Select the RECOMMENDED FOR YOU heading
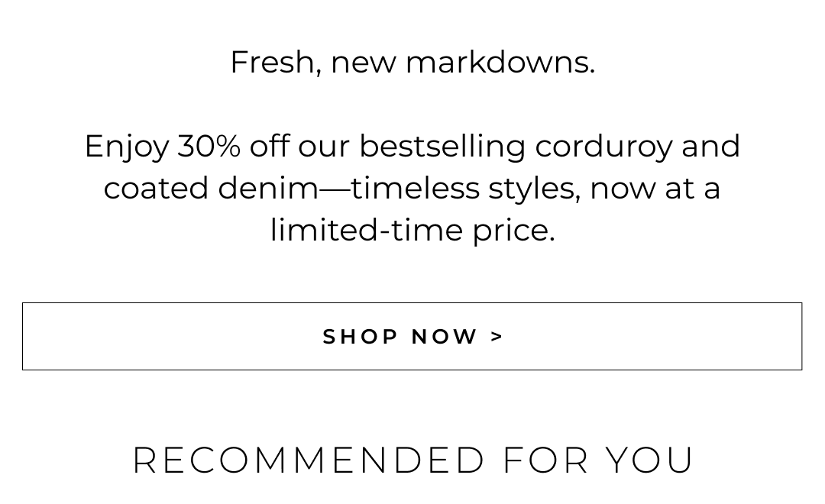 click(412, 460)
